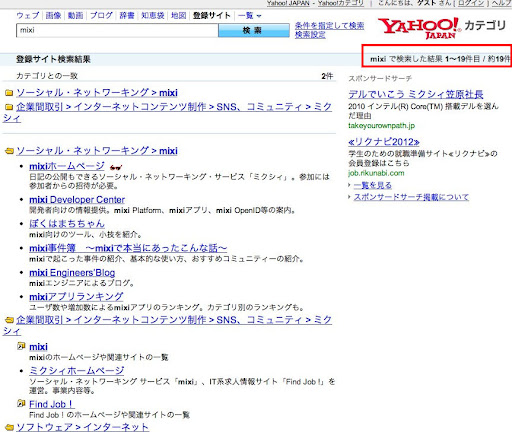The width and height of the screenshot is (512, 432).
Task: Select the 登録サイト tab
Action: pos(211,16)
